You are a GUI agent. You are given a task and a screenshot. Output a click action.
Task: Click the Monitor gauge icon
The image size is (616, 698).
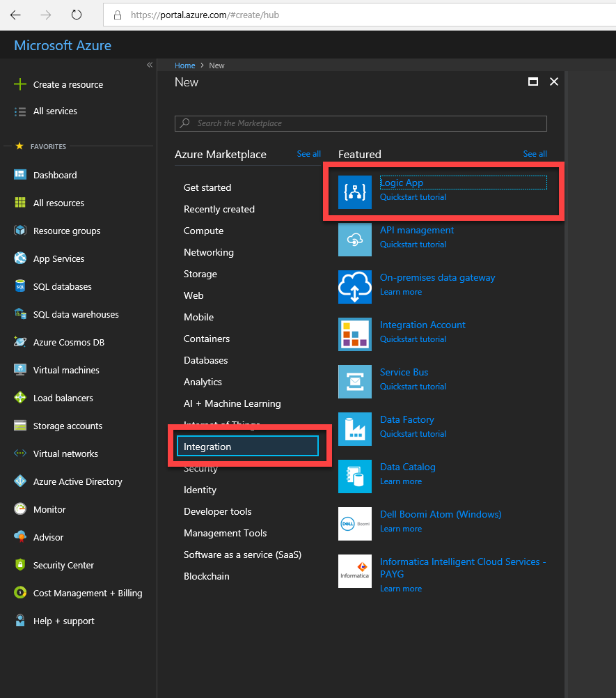tap(20, 509)
